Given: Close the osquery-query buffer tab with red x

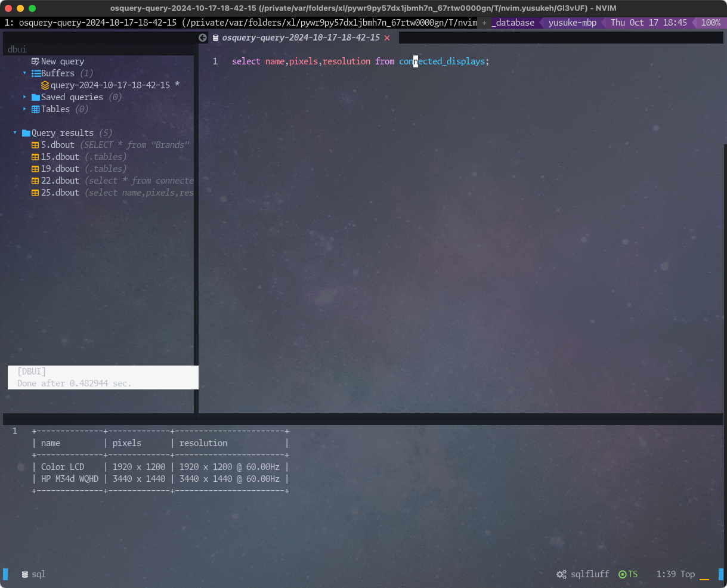Looking at the screenshot, I should pos(387,38).
